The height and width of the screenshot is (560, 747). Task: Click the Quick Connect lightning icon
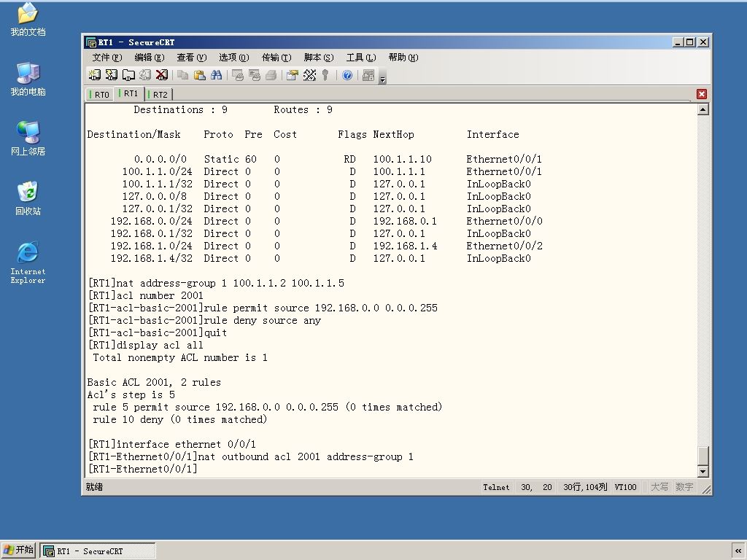coord(112,75)
